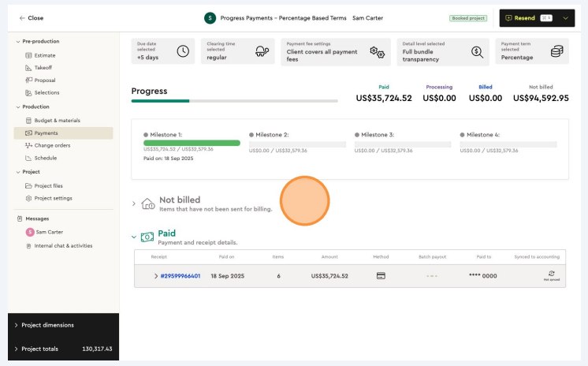Click the Not billed house icon
The height and width of the screenshot is (366, 588).
147,204
